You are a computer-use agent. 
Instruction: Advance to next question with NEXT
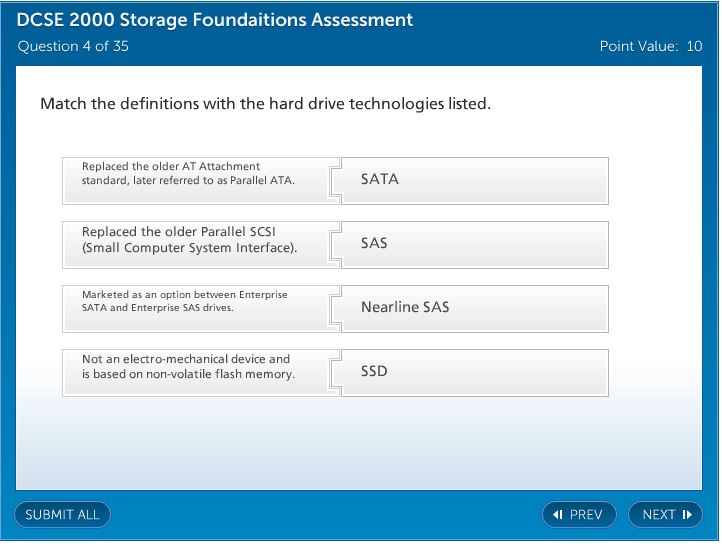[x=665, y=514]
